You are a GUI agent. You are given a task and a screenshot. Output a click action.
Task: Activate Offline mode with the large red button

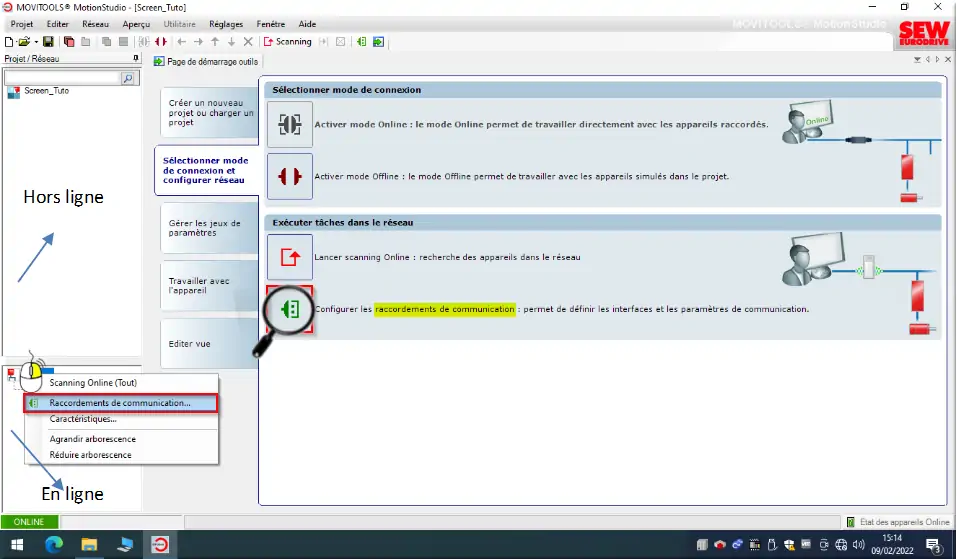click(290, 176)
